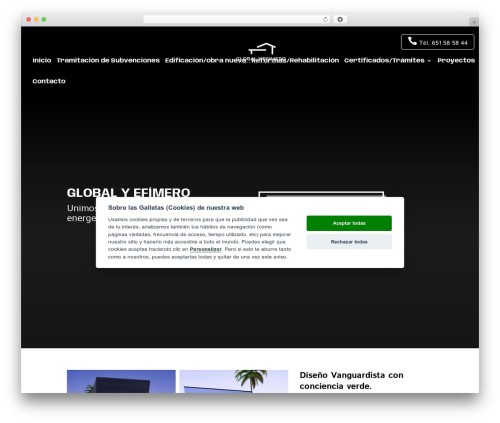Open Tramitacion de Subvenciones page
This screenshot has width=500, height=423.
tap(108, 60)
